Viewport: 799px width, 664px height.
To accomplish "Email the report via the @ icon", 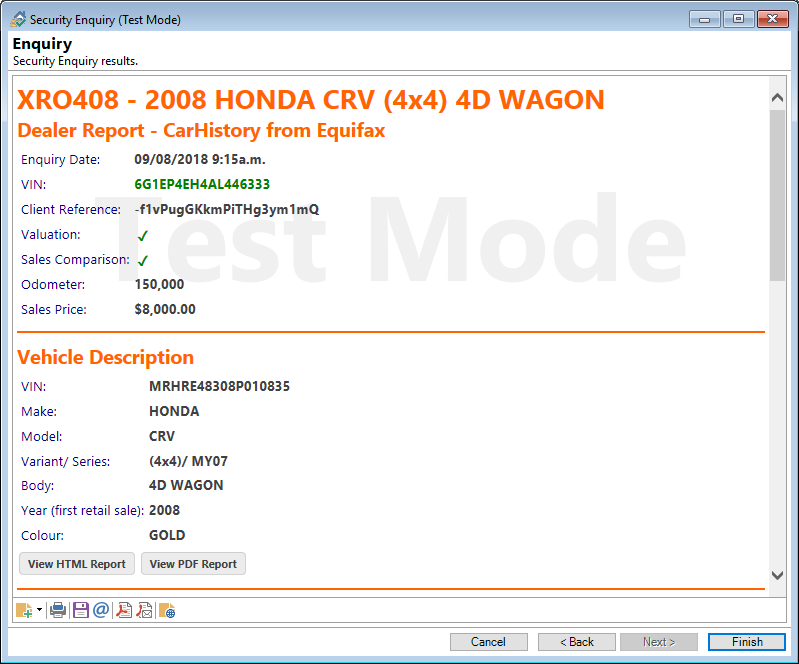I will point(101,610).
